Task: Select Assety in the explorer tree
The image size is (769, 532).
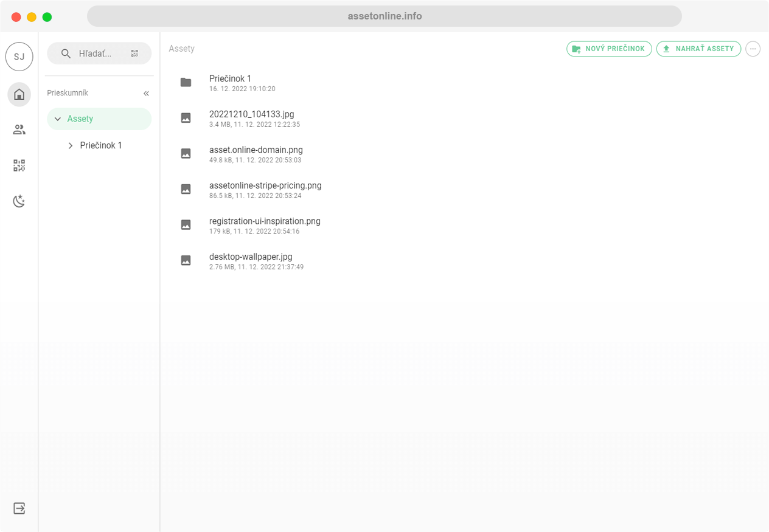Action: click(x=80, y=119)
